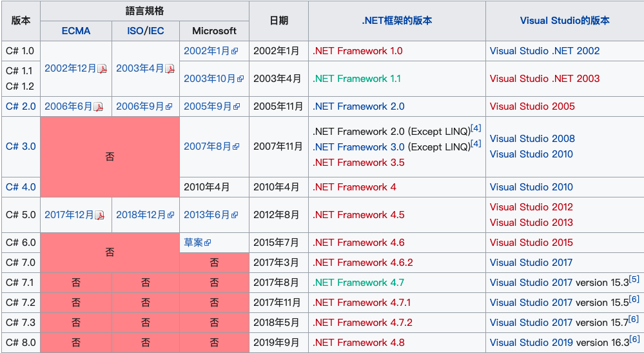Viewport: 644px width, 353px height.
Task: Open the 草案 draft link
Action: point(193,243)
